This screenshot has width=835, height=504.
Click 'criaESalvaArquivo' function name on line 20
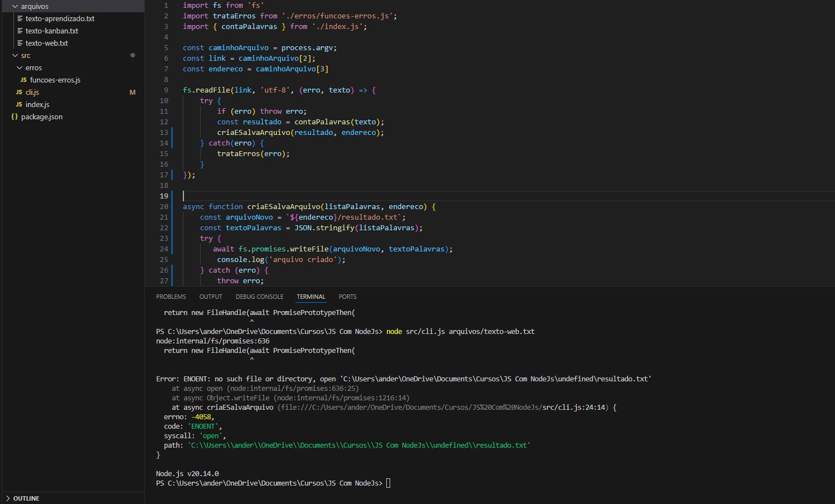[284, 206]
